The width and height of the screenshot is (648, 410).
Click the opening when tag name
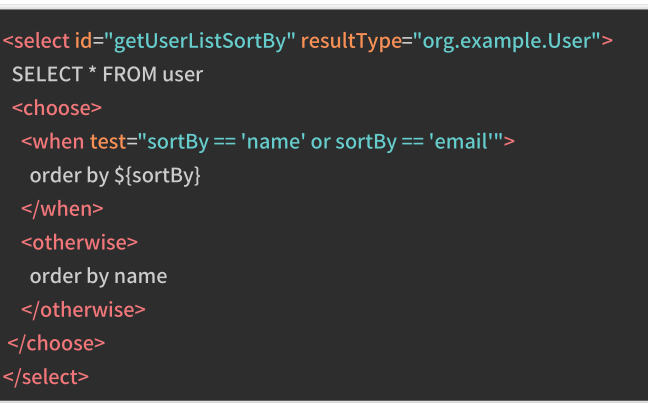58,141
